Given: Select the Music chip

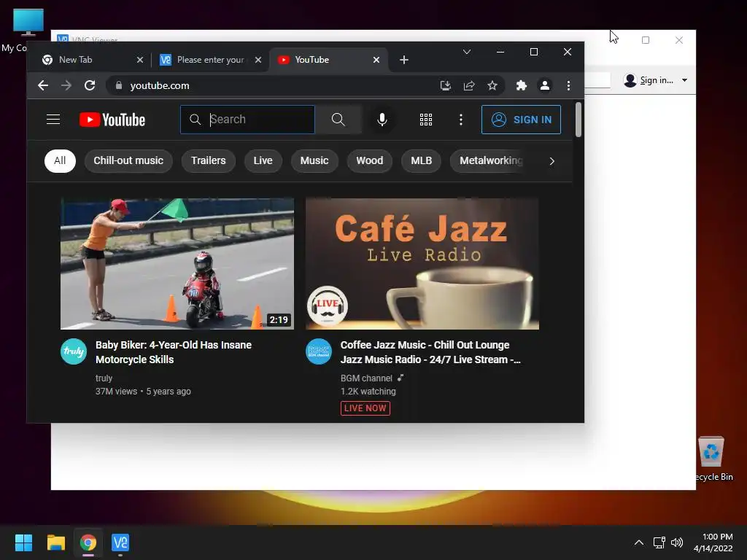Looking at the screenshot, I should point(314,161).
